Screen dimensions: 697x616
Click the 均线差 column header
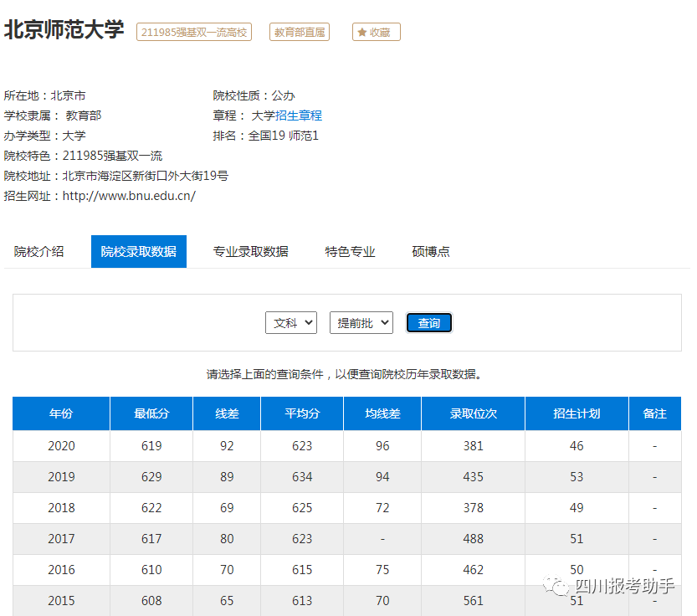point(382,413)
